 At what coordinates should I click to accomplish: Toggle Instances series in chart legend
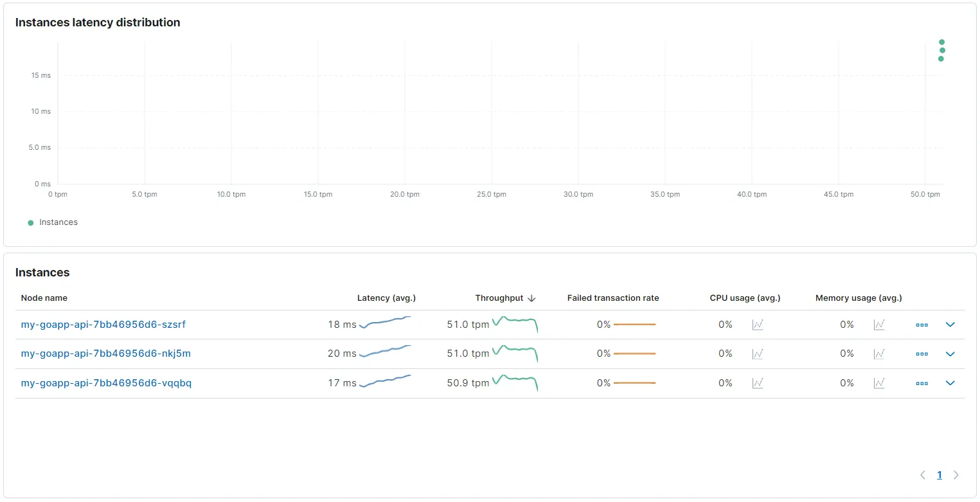coord(53,222)
